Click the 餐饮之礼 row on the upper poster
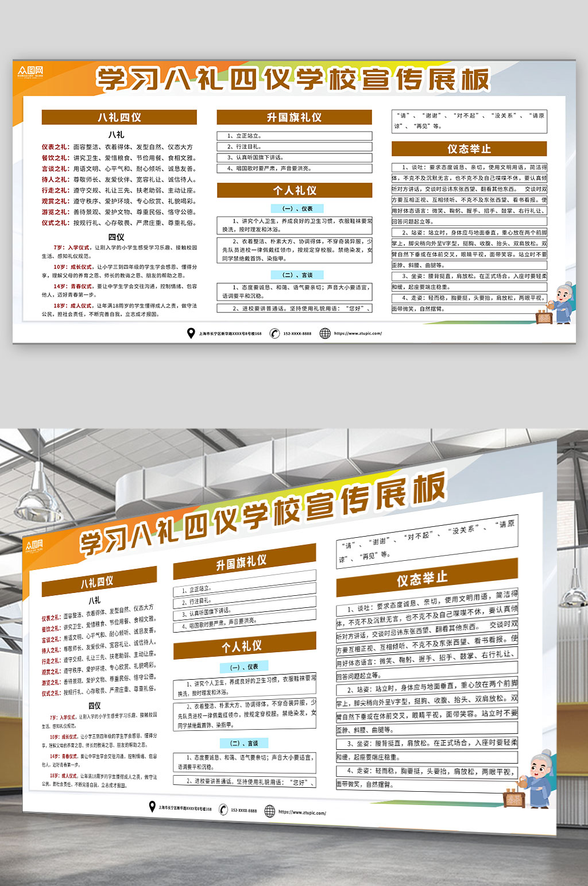Viewport: 588px width, 886px height. click(x=118, y=158)
